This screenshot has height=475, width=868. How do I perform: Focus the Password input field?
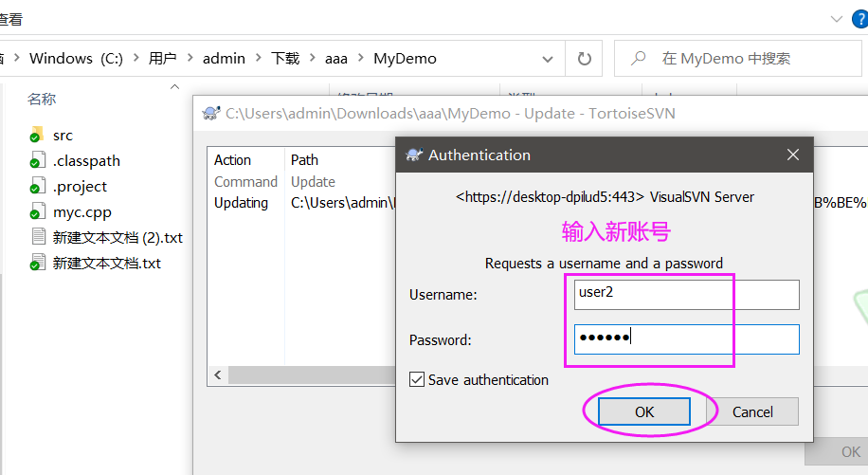686,339
